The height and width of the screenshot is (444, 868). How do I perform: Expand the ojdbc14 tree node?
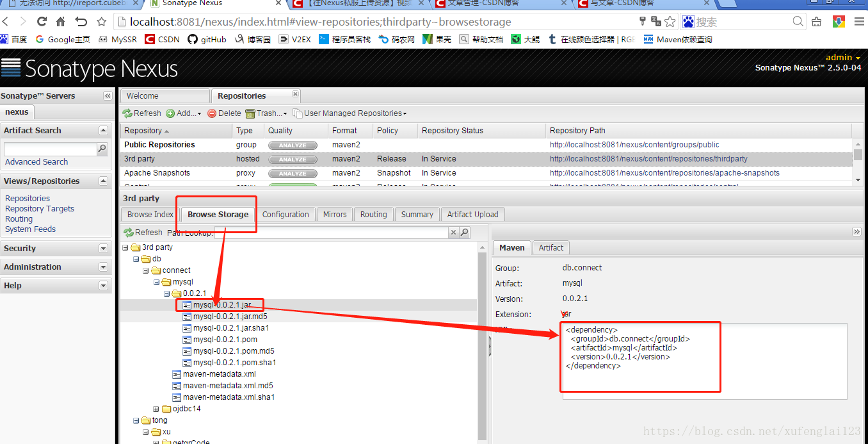[157, 409]
